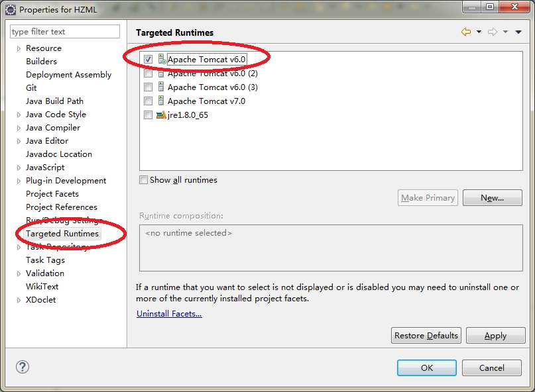Click the jre1.8.0_65 runtime icon

pyautogui.click(x=161, y=115)
